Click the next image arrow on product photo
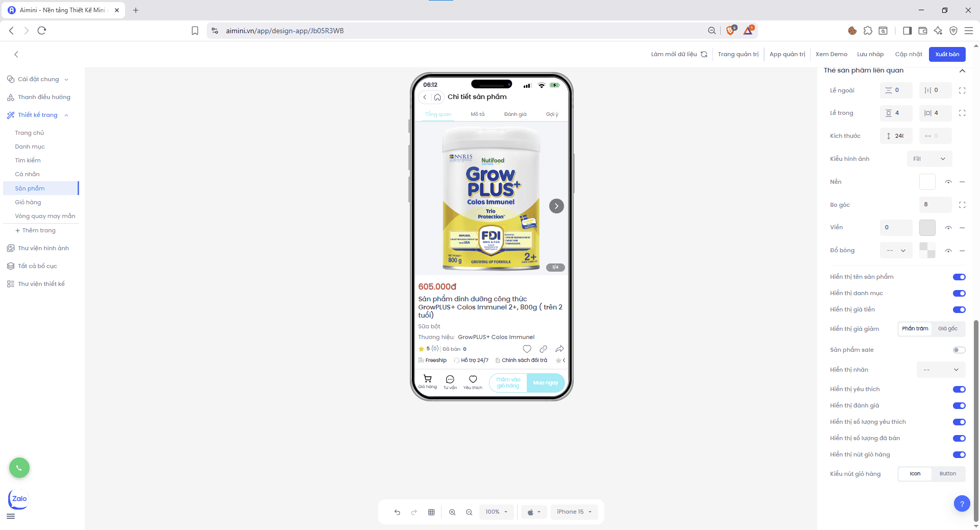This screenshot has height=530, width=980. [x=556, y=206]
